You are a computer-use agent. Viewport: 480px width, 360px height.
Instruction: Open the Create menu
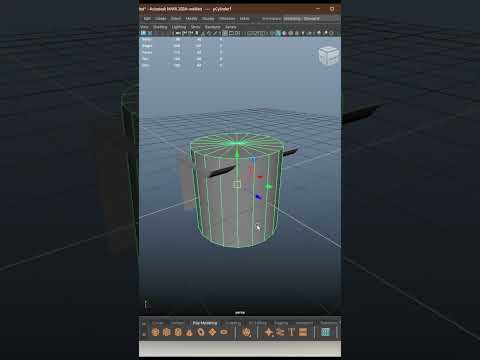(161, 19)
